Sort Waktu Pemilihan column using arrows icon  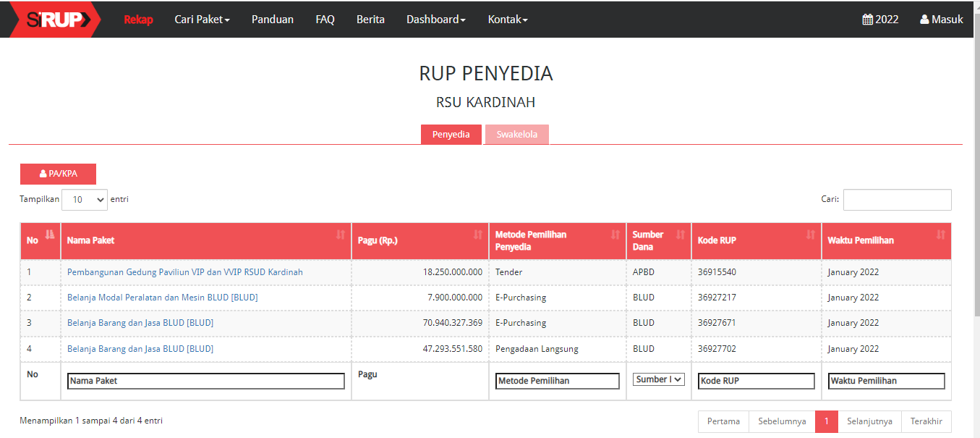tap(941, 234)
